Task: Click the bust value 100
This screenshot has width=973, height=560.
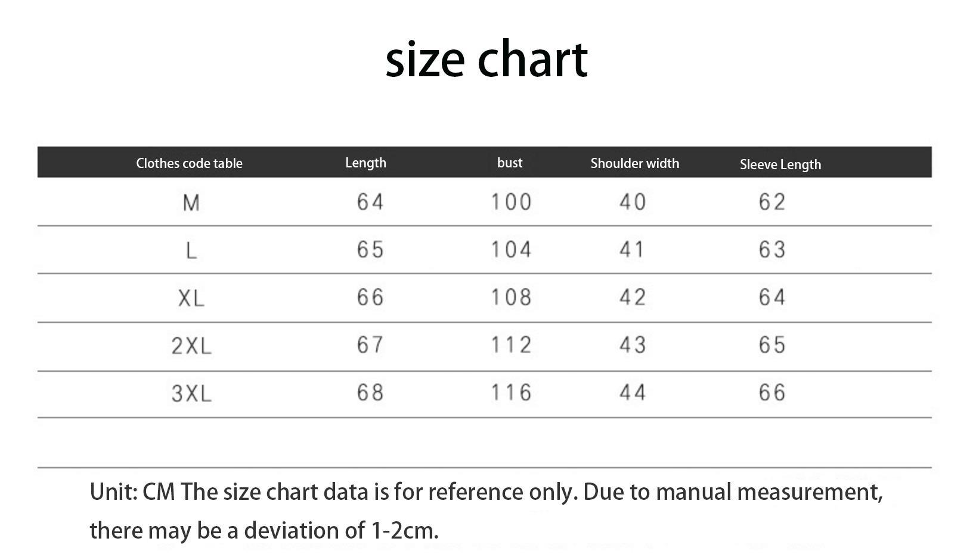Action: [x=511, y=202]
